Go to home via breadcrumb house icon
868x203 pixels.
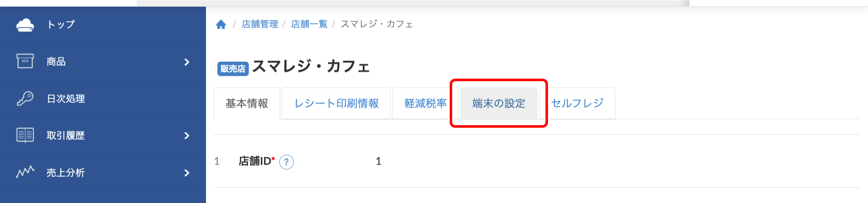point(221,25)
